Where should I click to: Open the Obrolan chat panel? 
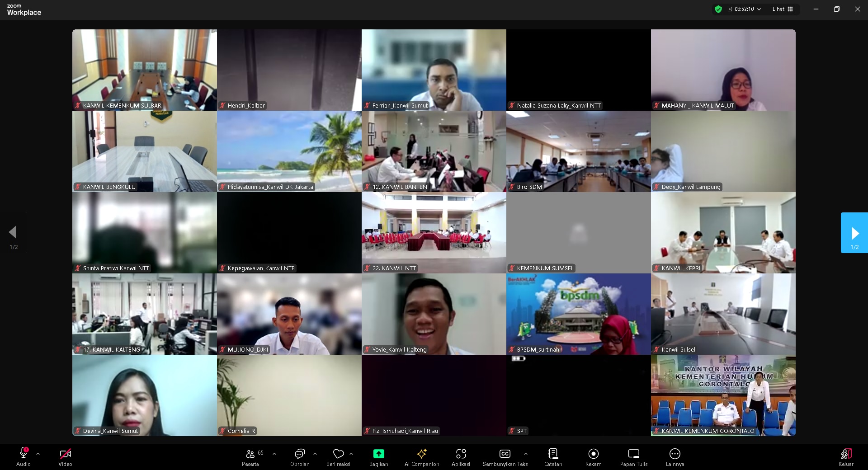[x=300, y=457]
